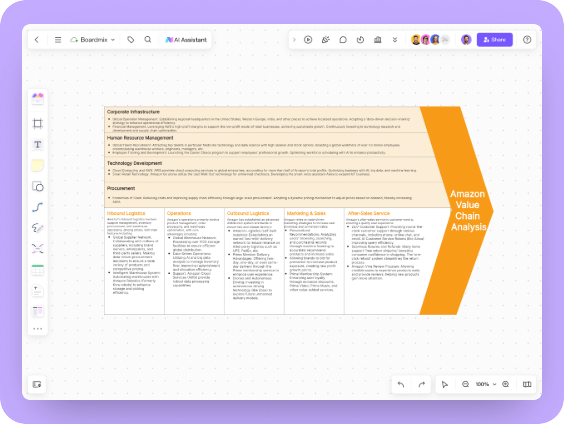Launch the AI Assistant
The width and height of the screenshot is (564, 424).
pos(186,40)
